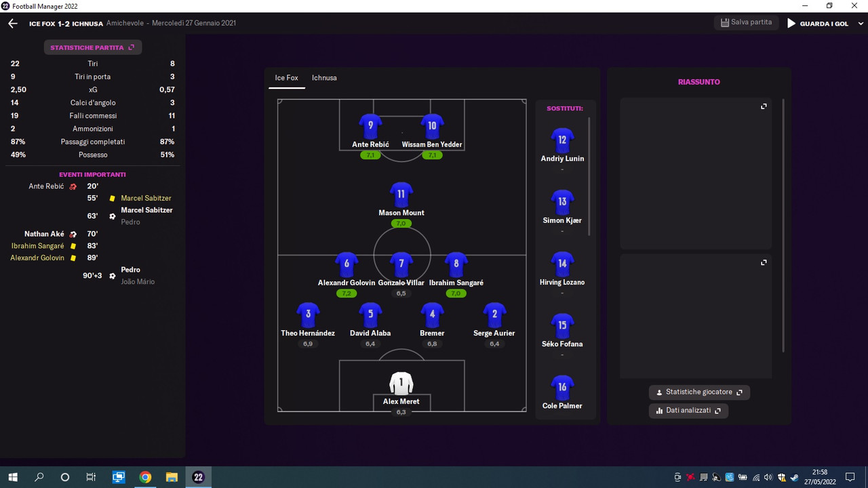
Task: Select substitute Cole Palmer shirt 16
Action: coord(562,387)
